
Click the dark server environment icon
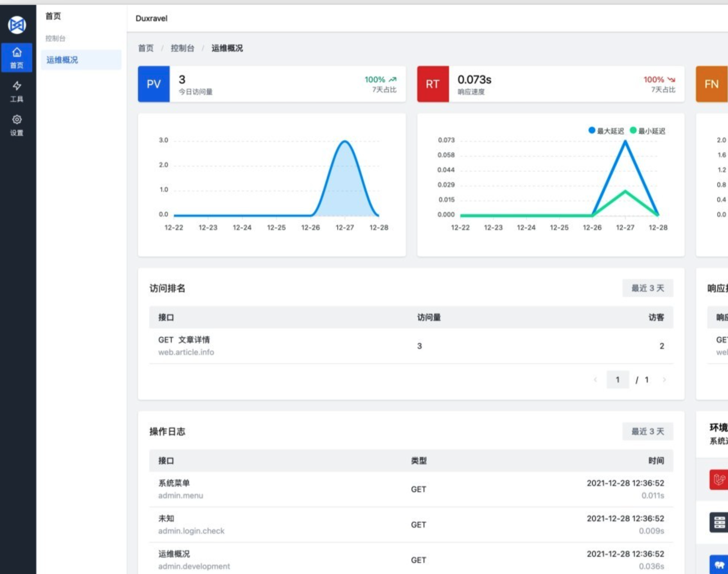719,522
